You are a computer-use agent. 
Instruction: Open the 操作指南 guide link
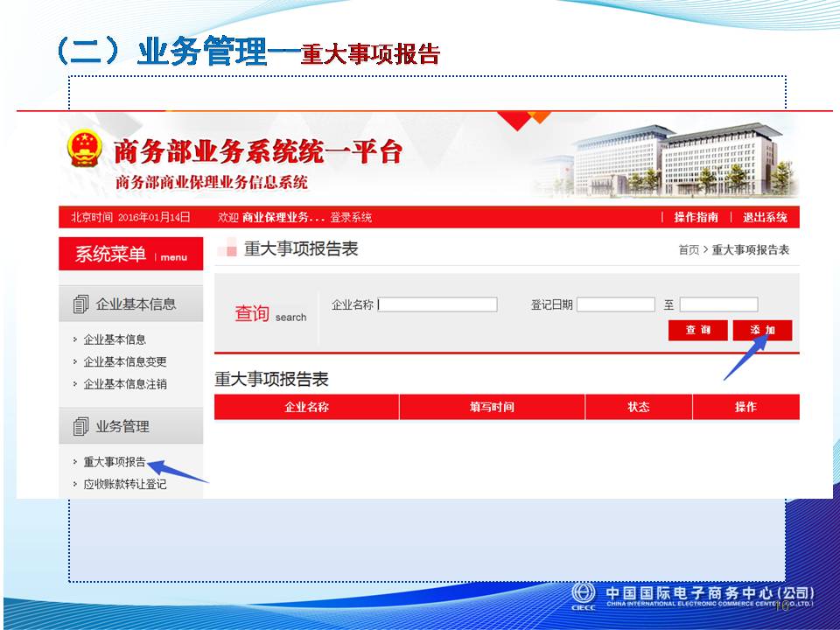point(696,217)
